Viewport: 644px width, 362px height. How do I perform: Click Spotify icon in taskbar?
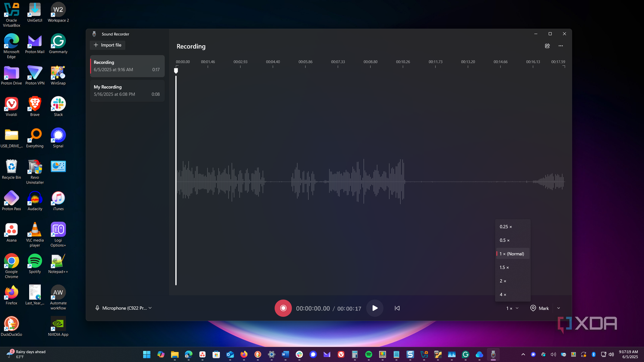(x=369, y=354)
